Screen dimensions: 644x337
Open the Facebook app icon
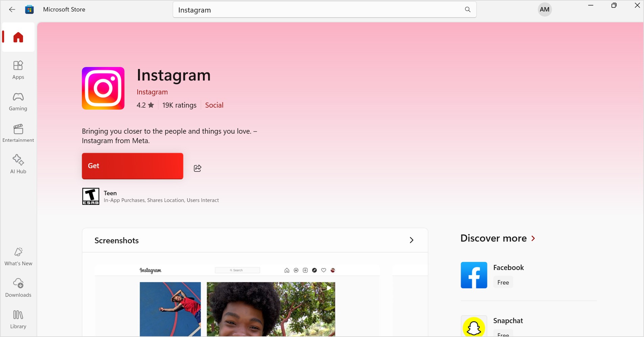(474, 275)
